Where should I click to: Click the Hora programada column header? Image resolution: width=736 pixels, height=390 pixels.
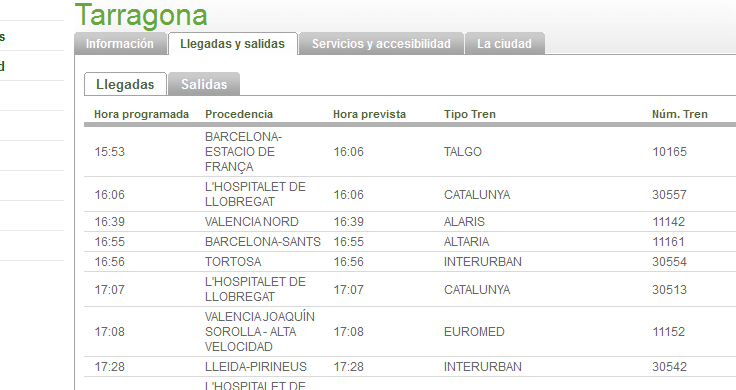coord(141,114)
